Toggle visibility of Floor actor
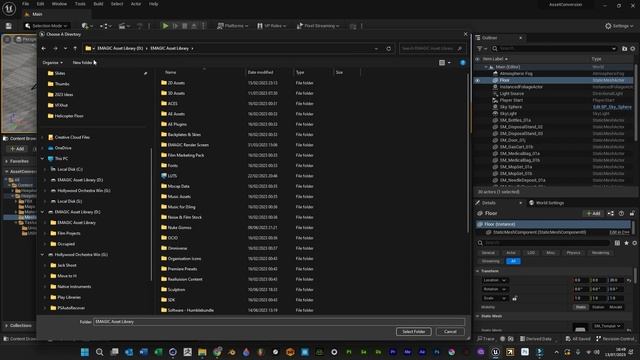 (x=477, y=80)
